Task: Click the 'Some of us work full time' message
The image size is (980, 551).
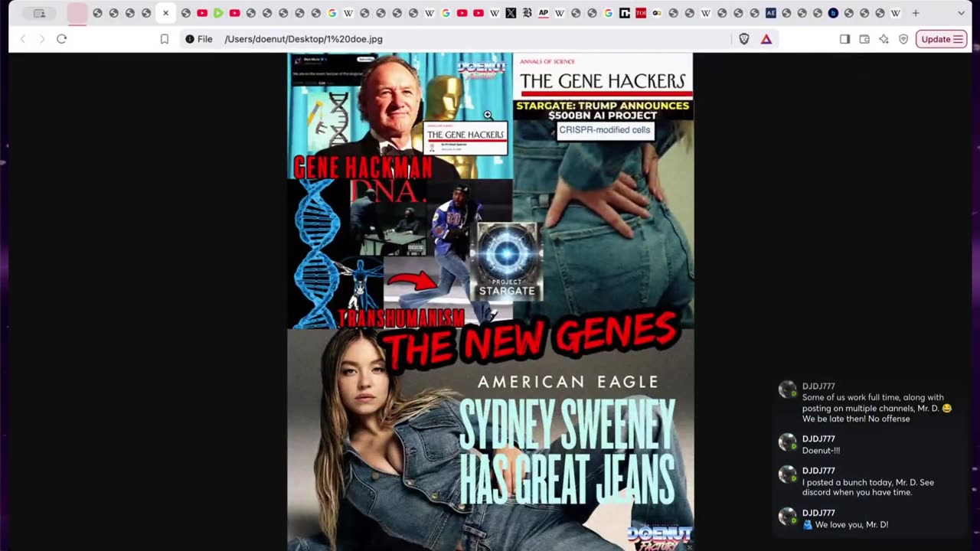Action: (x=877, y=408)
